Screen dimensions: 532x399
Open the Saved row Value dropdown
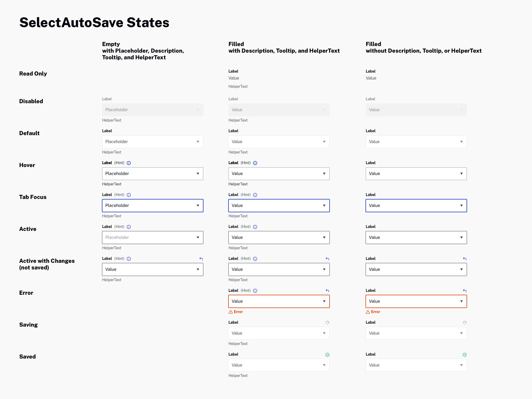pos(279,365)
